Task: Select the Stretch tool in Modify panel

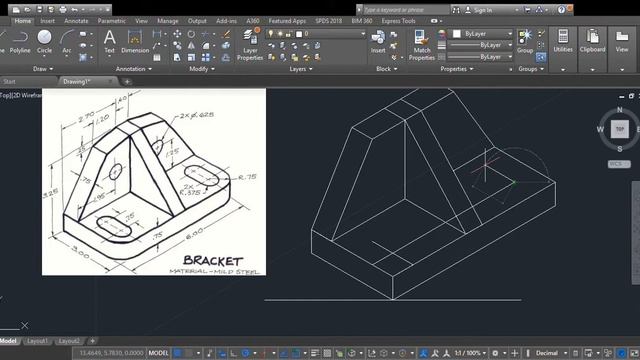Action: 177,58
